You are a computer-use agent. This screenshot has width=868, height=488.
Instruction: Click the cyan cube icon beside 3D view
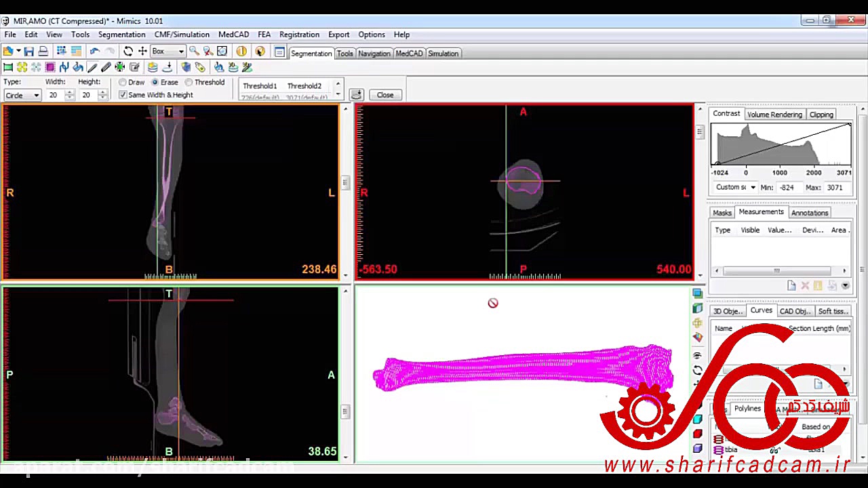point(698,419)
